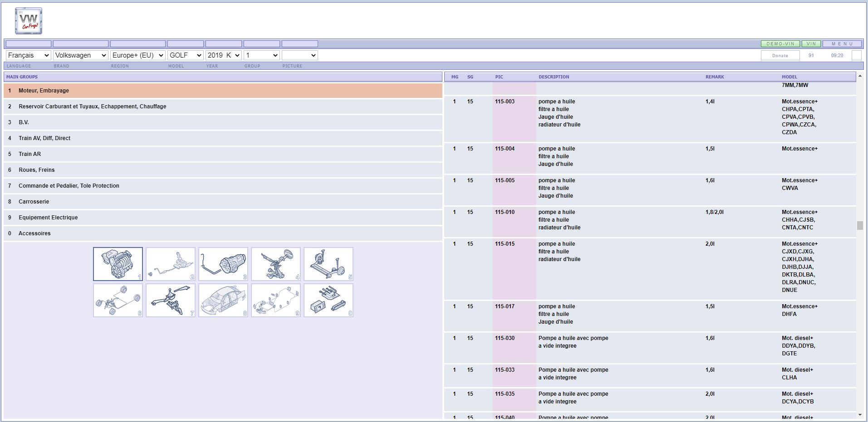Select main group Commande et Pedalier, Tole Protection

[x=223, y=186]
